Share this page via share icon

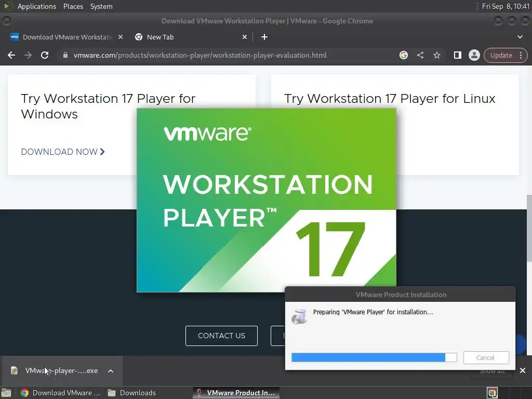click(x=420, y=55)
